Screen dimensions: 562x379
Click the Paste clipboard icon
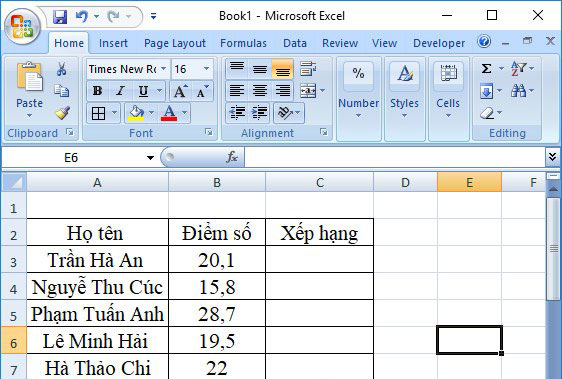click(29, 76)
